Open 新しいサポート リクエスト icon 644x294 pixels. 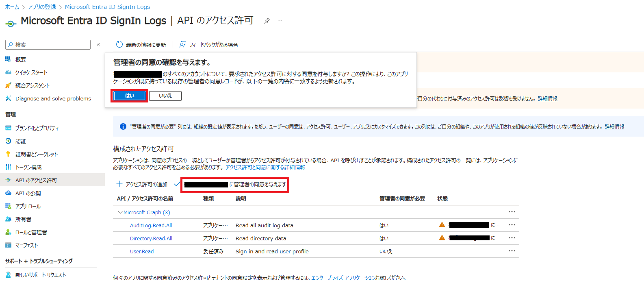click(x=8, y=275)
